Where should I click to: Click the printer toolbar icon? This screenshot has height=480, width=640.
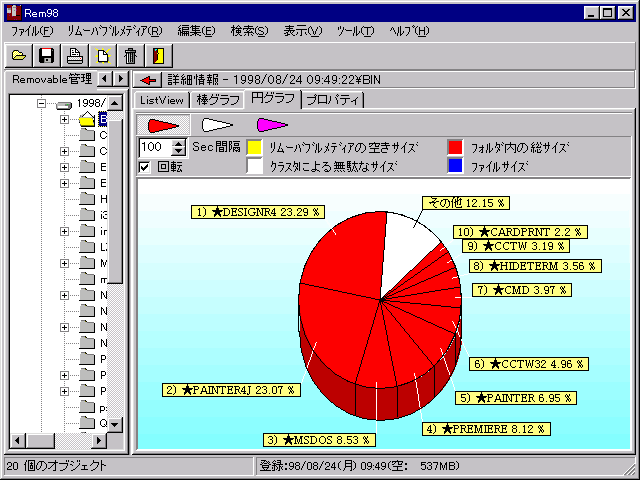[75, 55]
